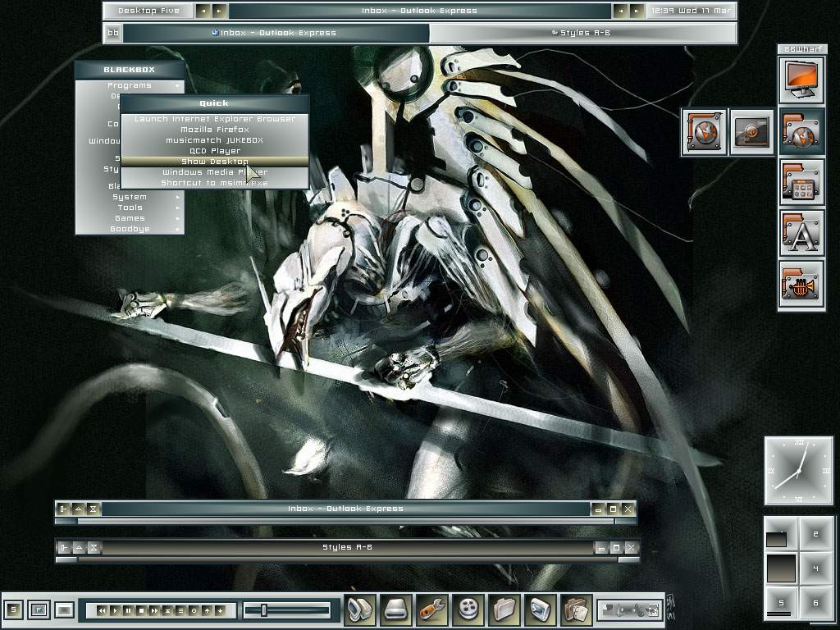Screen dimensions: 840x630
Task: Open the plain folder dock icon
Action: coord(504,609)
